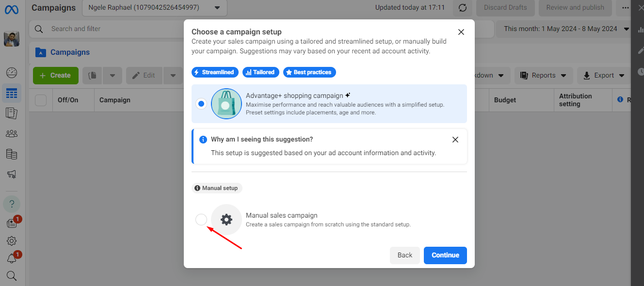The height and width of the screenshot is (286, 644).
Task: Switch to the Campaigns tab
Action: (x=70, y=52)
